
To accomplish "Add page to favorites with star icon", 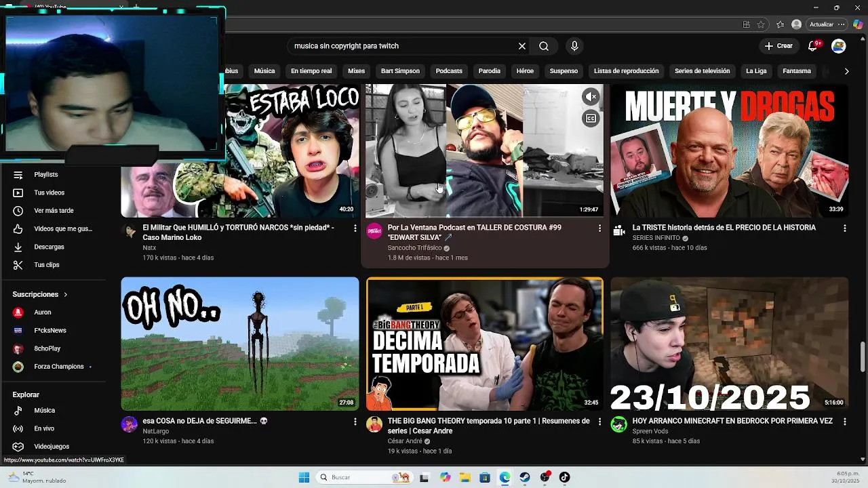I will click(762, 24).
